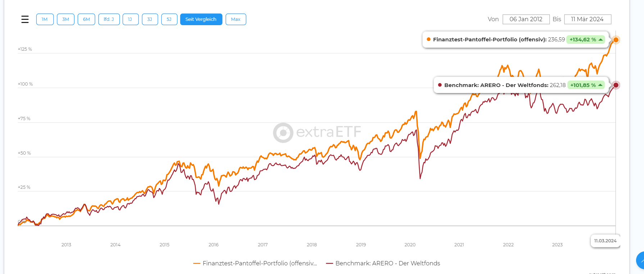
Task: Activate the Seit Vergleich range
Action: click(201, 19)
